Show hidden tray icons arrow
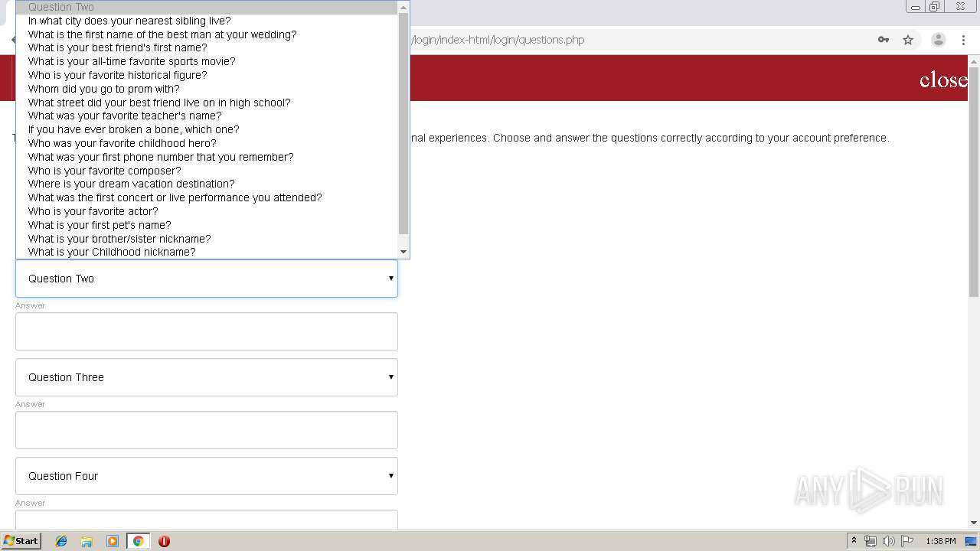The image size is (980, 551). point(854,541)
